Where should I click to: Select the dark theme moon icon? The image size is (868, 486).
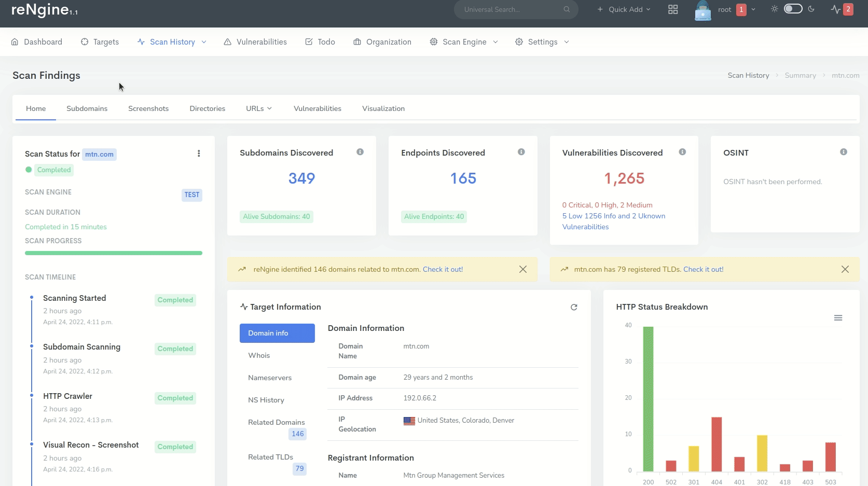pyautogui.click(x=811, y=9)
